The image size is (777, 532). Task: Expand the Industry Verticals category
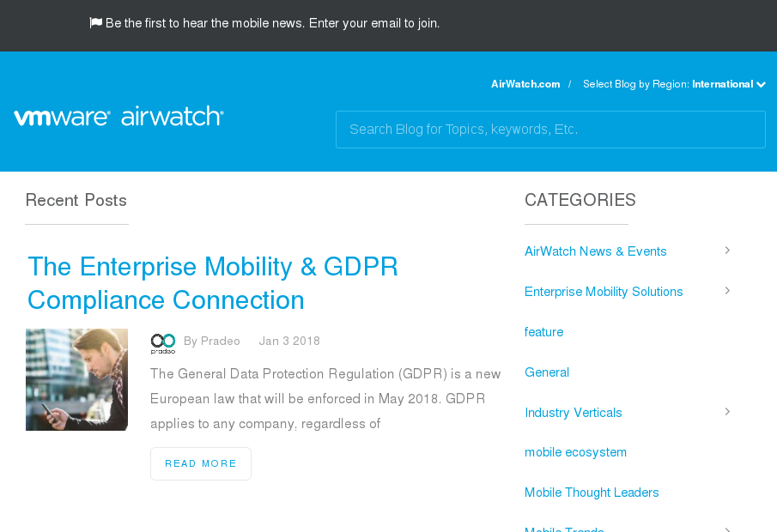727,411
